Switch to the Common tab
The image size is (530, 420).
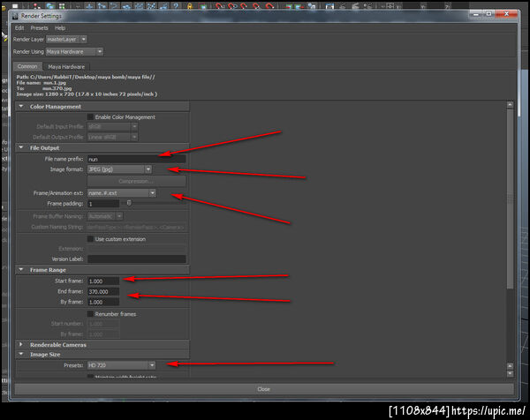tap(27, 66)
